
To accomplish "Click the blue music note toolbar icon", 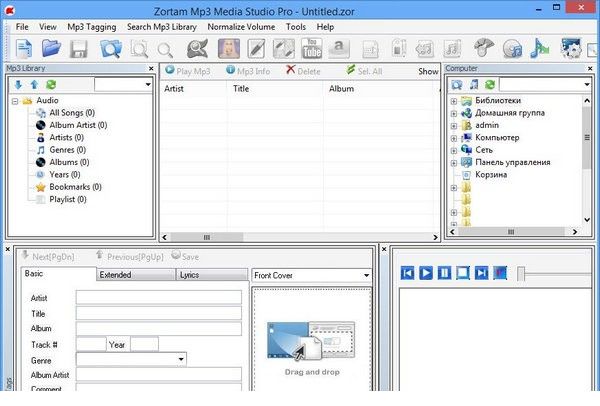I will 540,49.
